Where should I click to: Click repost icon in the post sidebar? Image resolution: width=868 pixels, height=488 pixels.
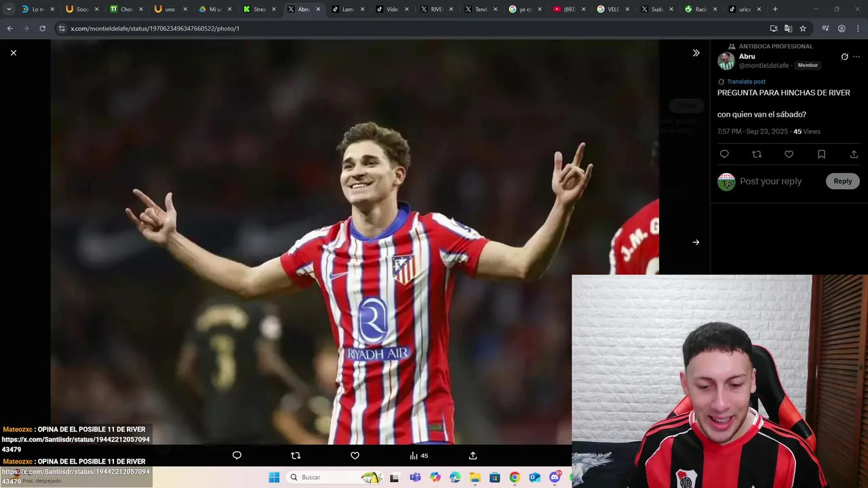click(x=757, y=155)
